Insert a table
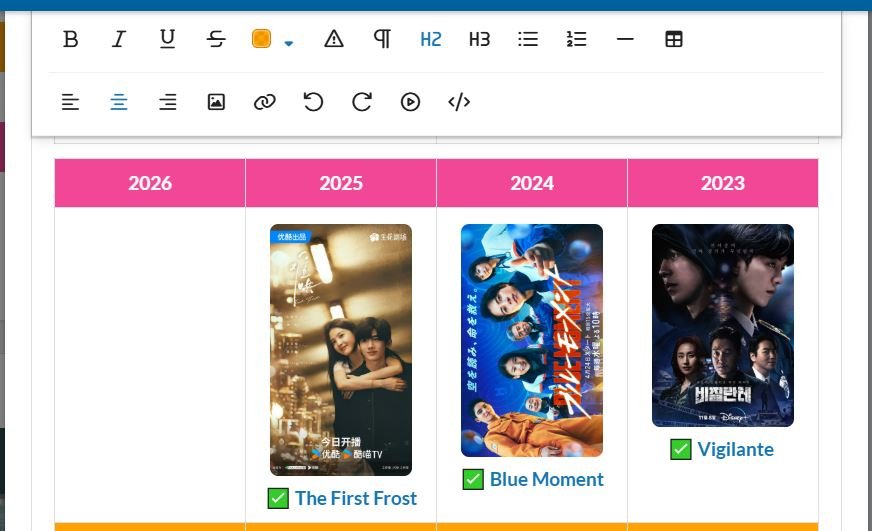Screen dimensions: 872x531 point(674,39)
